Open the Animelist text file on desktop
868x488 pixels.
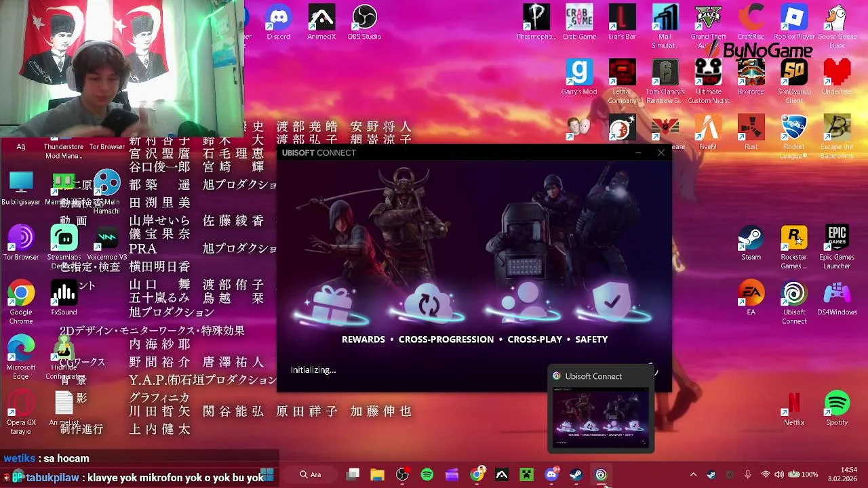[64, 408]
